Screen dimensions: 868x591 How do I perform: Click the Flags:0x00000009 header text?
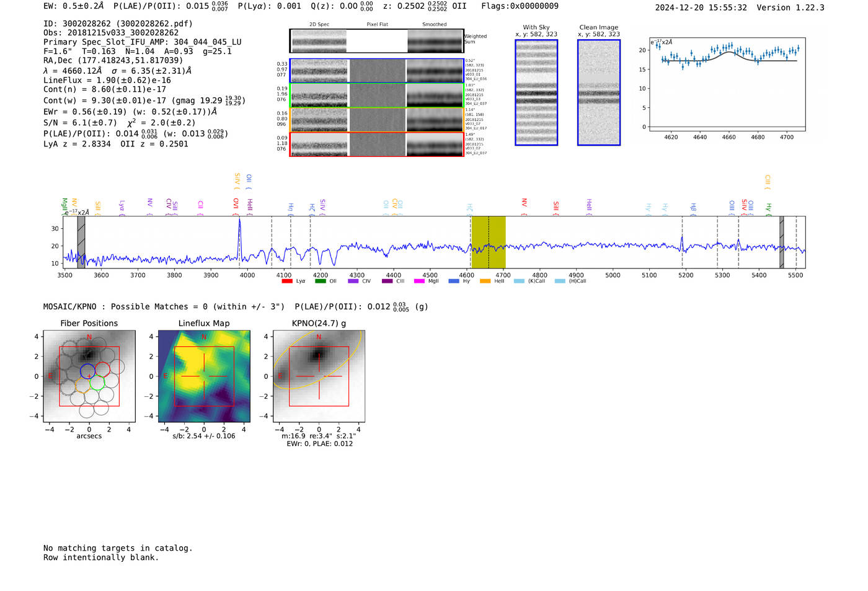[520, 6]
